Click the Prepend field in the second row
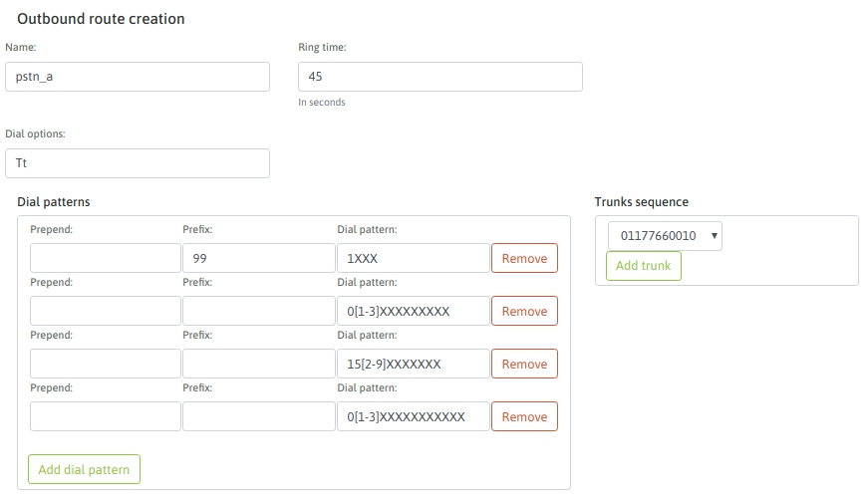 pos(106,312)
